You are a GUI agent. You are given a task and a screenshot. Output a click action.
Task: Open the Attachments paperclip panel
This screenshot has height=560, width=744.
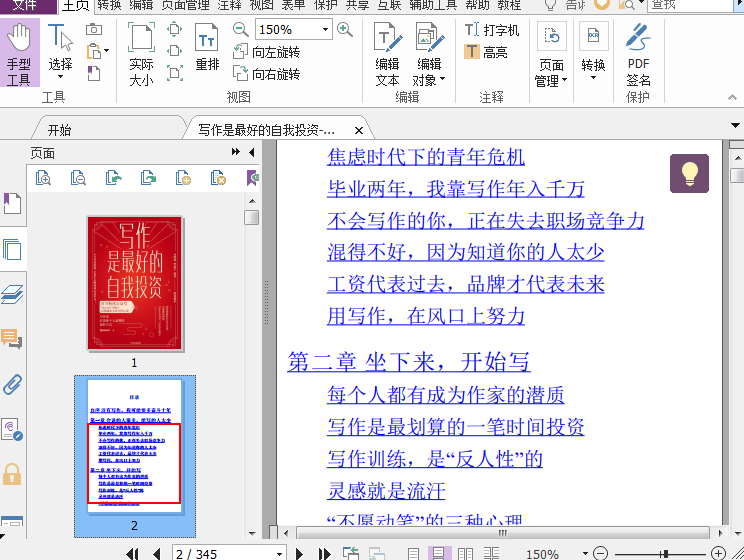pos(12,384)
